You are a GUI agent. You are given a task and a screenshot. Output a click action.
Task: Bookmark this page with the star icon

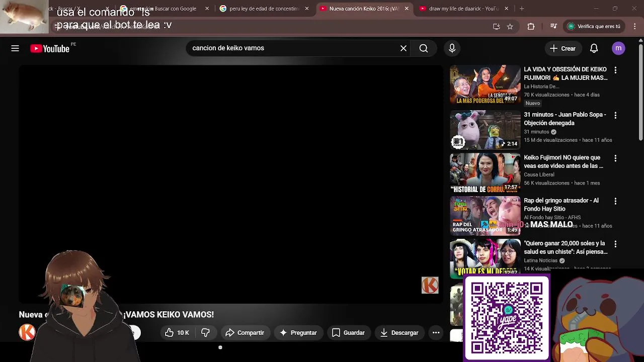[510, 26]
